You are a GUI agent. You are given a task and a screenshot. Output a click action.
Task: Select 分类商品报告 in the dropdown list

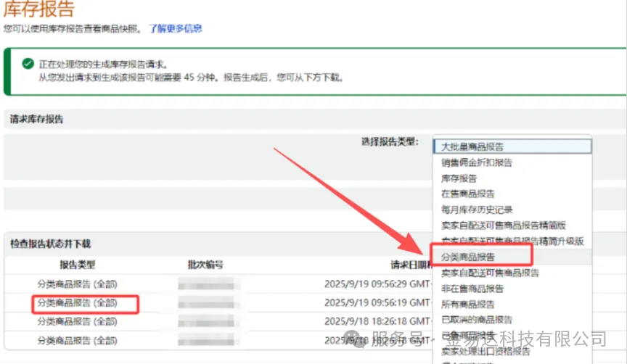coord(468,257)
